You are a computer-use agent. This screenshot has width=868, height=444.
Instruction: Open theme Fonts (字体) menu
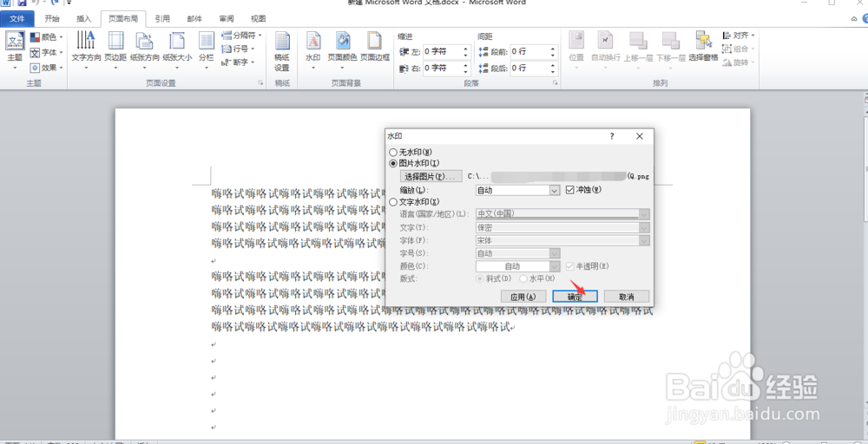pos(47,53)
